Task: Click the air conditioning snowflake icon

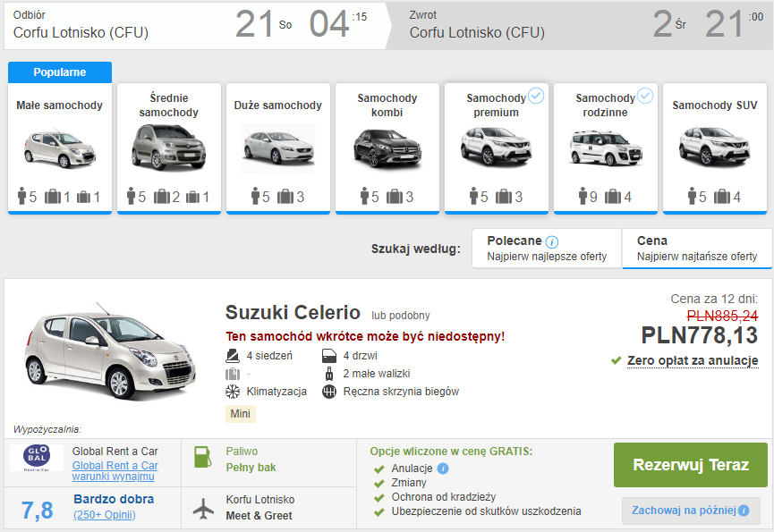Action: pyautogui.click(x=233, y=392)
